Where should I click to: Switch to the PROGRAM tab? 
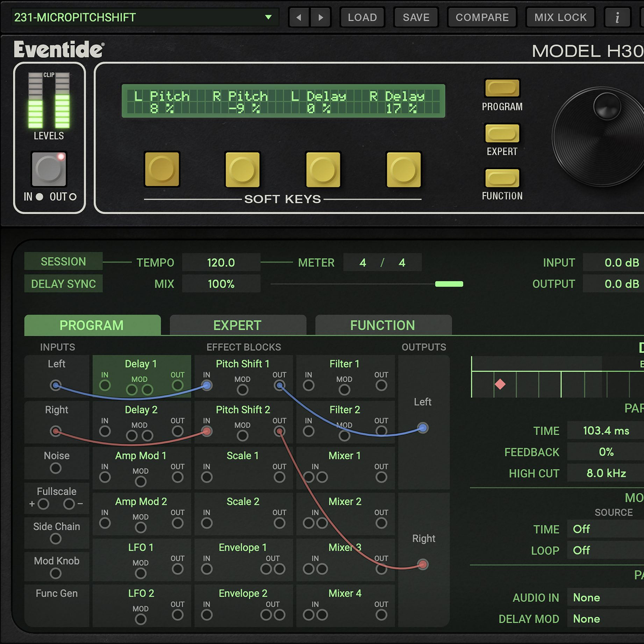point(92,325)
